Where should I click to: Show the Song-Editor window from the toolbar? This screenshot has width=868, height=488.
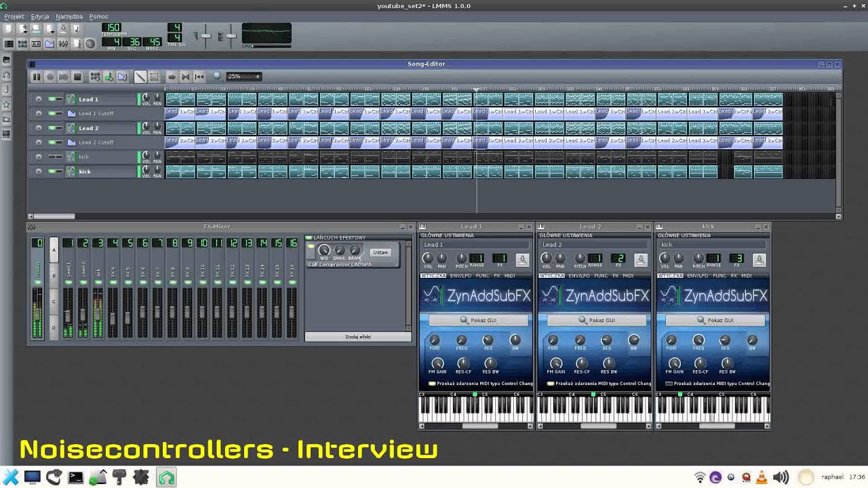[x=9, y=44]
